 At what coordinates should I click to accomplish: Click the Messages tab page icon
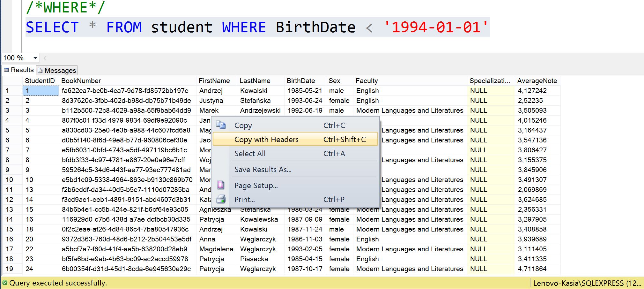[x=40, y=70]
